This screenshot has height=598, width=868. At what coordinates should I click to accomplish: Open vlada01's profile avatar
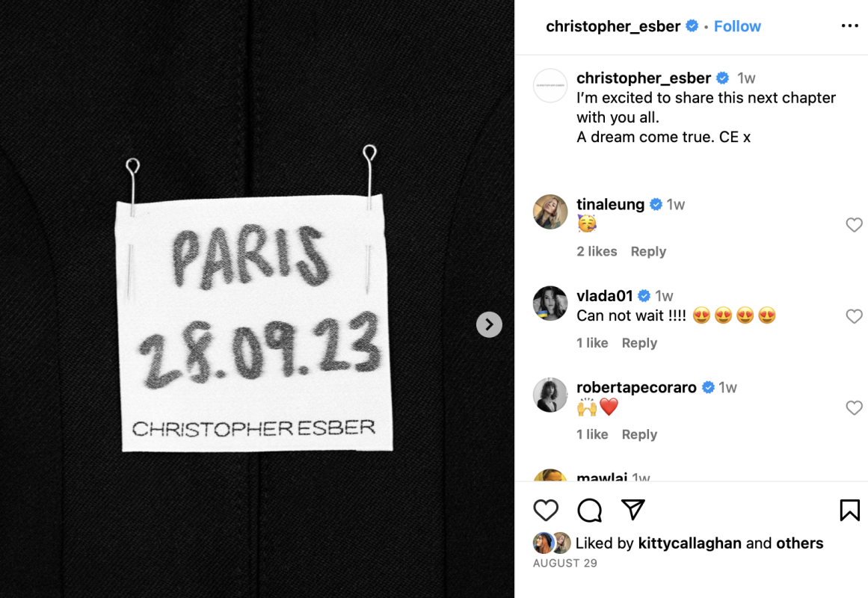click(550, 303)
